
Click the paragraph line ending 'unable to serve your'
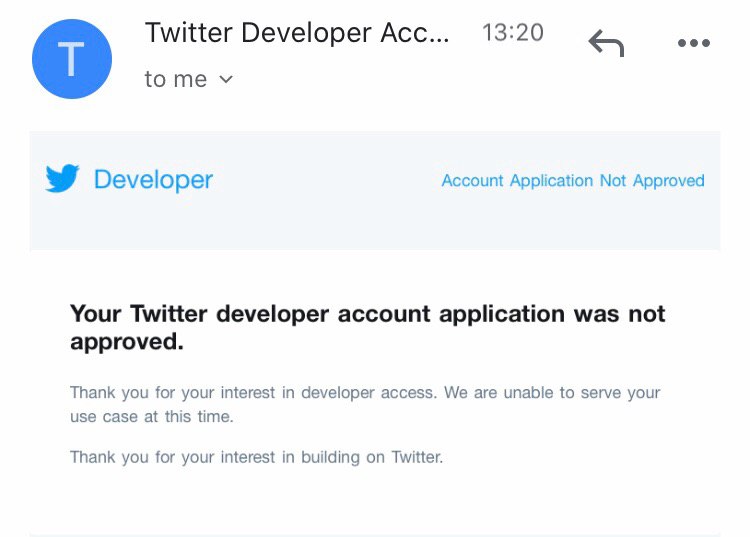coord(365,393)
